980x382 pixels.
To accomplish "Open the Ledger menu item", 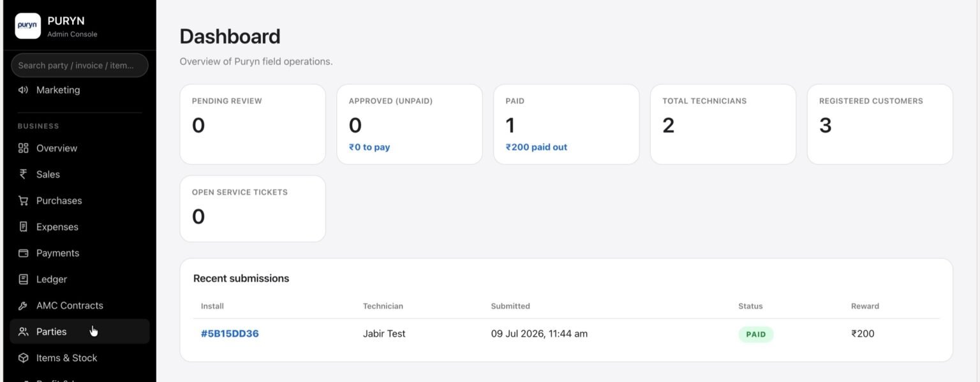I will pos(80,279).
